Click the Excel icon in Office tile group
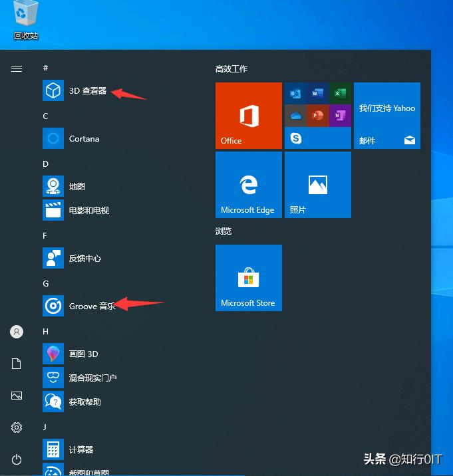 pos(341,94)
